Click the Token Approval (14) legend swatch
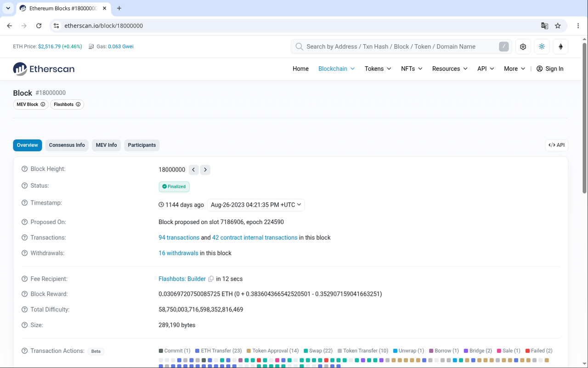 249,351
